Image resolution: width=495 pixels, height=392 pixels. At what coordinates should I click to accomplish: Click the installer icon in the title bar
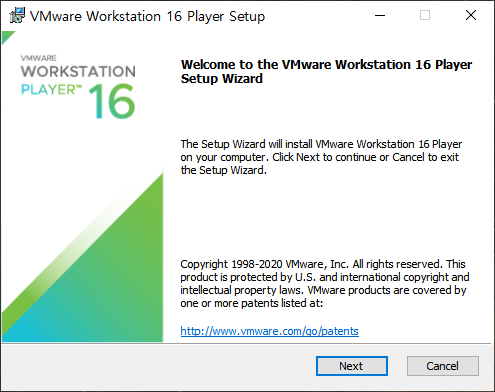(17, 15)
